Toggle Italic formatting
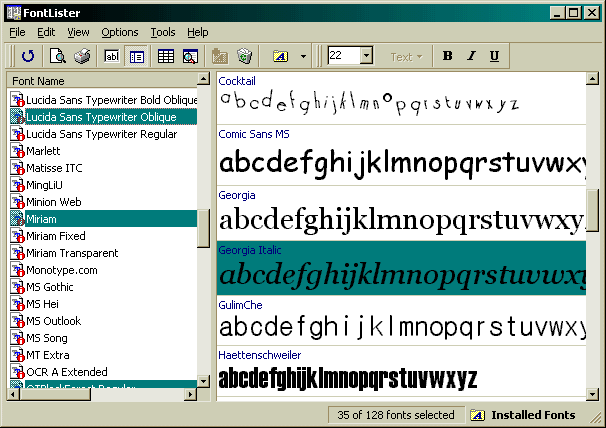 point(471,56)
